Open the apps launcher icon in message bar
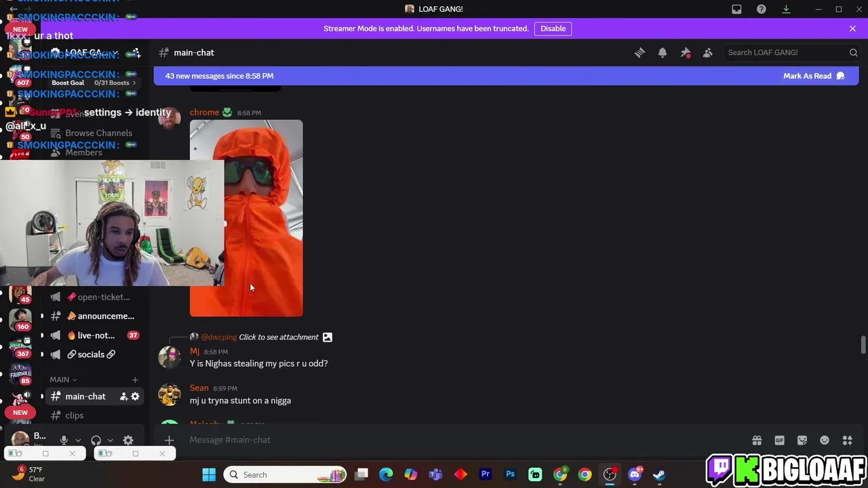Screen dimensions: 868x488 tap(847, 440)
